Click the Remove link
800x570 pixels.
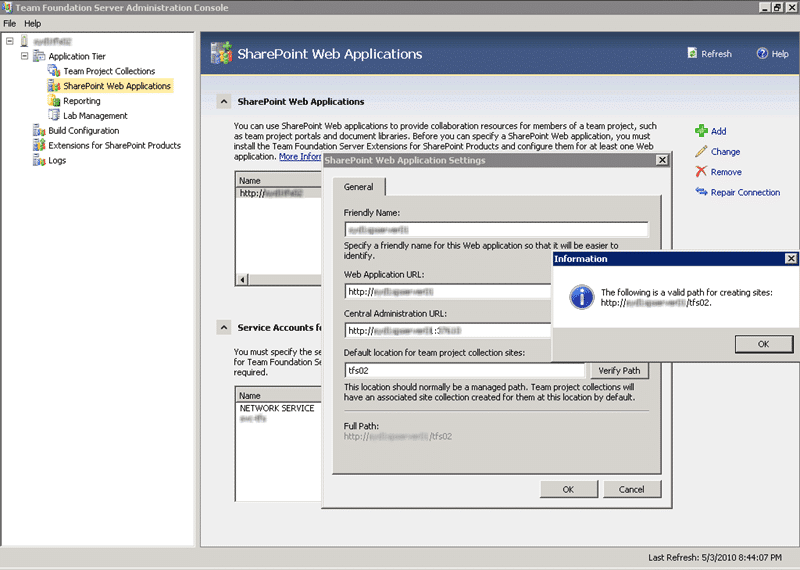click(x=726, y=172)
